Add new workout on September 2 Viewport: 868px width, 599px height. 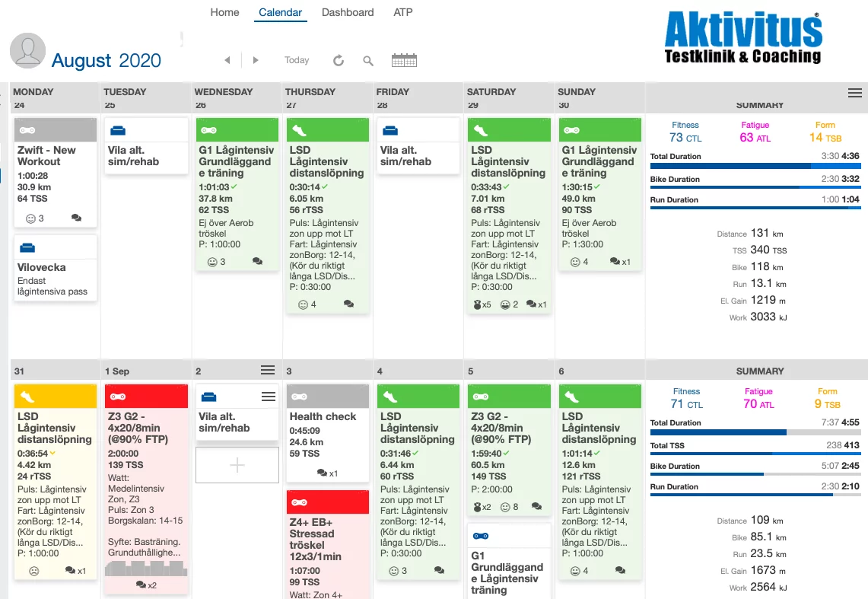pyautogui.click(x=237, y=465)
